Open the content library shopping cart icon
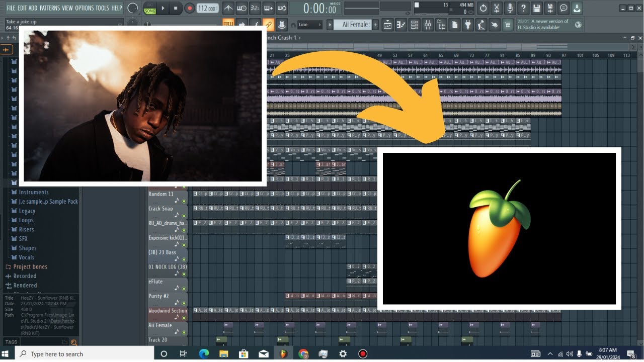 tap(508, 24)
